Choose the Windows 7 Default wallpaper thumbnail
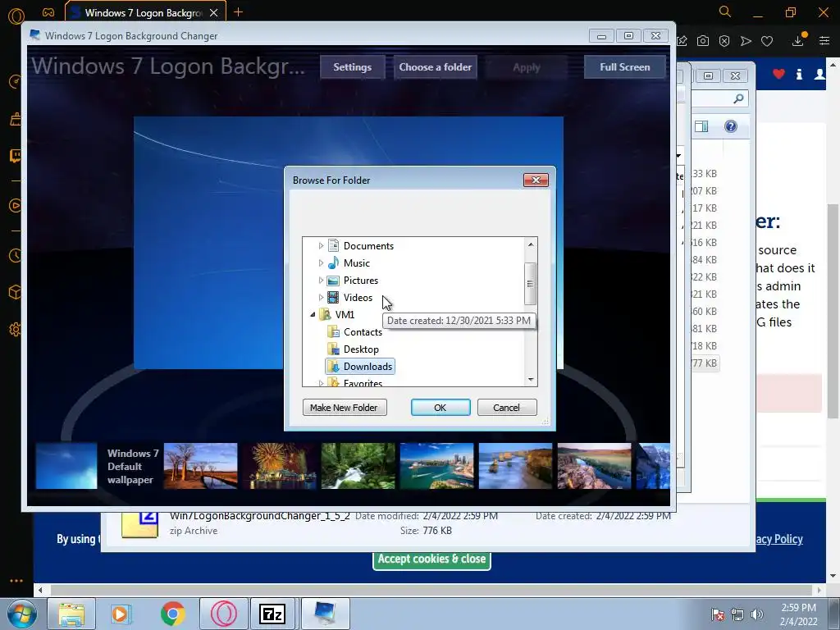Screen dimensions: 840x630 66,466
